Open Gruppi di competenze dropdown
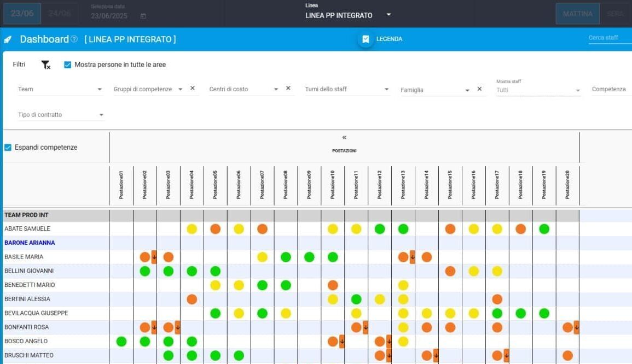This screenshot has width=632, height=364. 148,89
